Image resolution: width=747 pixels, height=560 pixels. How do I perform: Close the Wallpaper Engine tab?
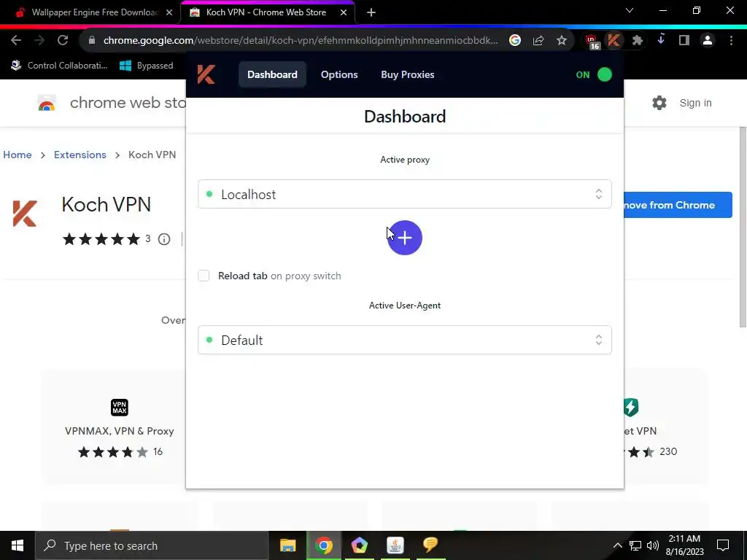pyautogui.click(x=169, y=12)
